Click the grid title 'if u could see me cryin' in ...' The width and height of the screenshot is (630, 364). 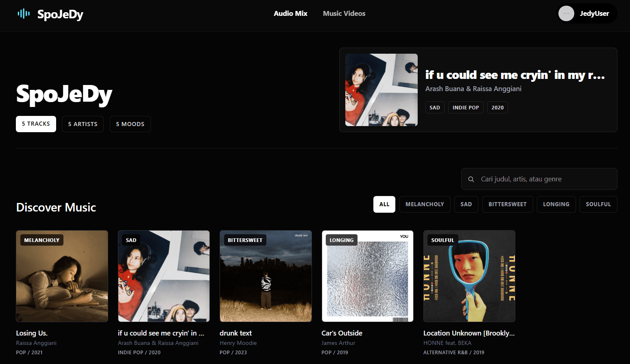point(161,333)
